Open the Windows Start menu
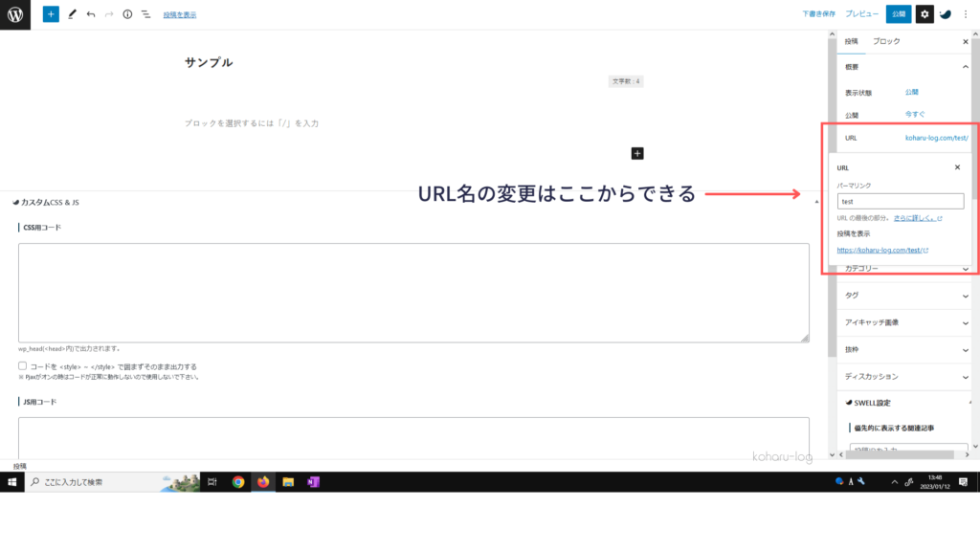This screenshot has width=980, height=551. 11,482
